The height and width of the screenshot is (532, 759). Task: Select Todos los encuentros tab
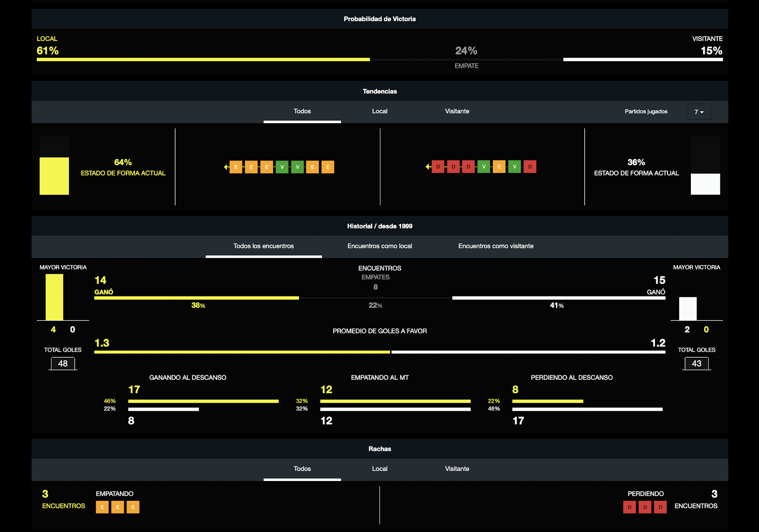pyautogui.click(x=264, y=246)
